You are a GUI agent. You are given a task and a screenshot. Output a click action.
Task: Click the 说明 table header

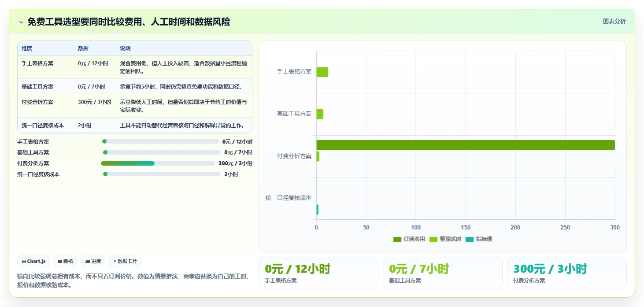(x=126, y=48)
